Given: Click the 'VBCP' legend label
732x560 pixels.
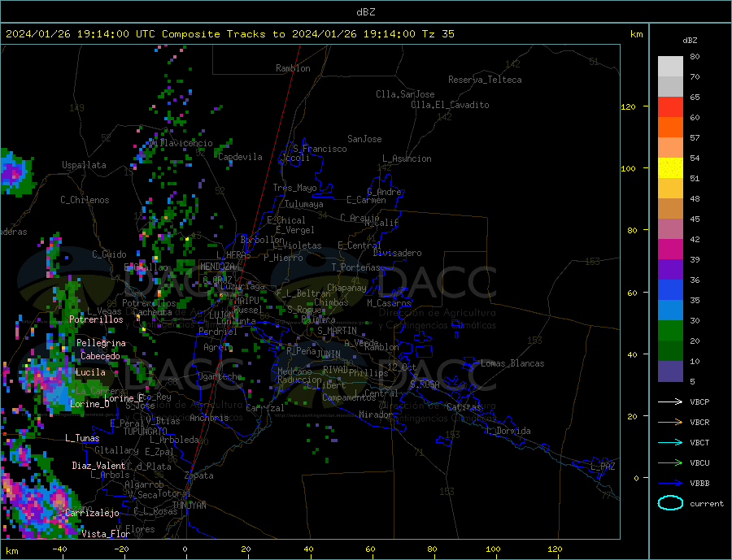Looking at the screenshot, I should coord(699,402).
